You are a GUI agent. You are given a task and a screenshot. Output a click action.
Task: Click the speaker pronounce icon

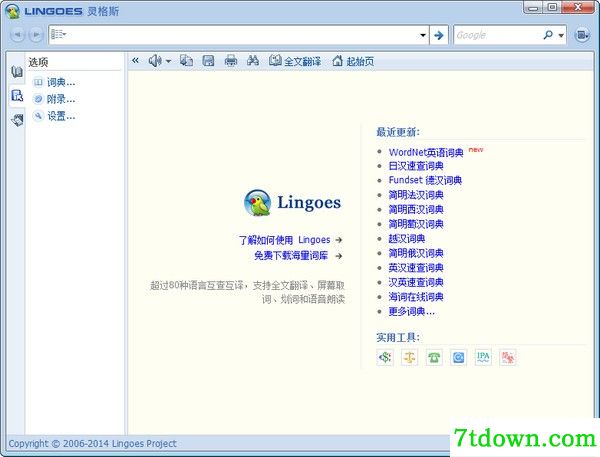point(155,60)
